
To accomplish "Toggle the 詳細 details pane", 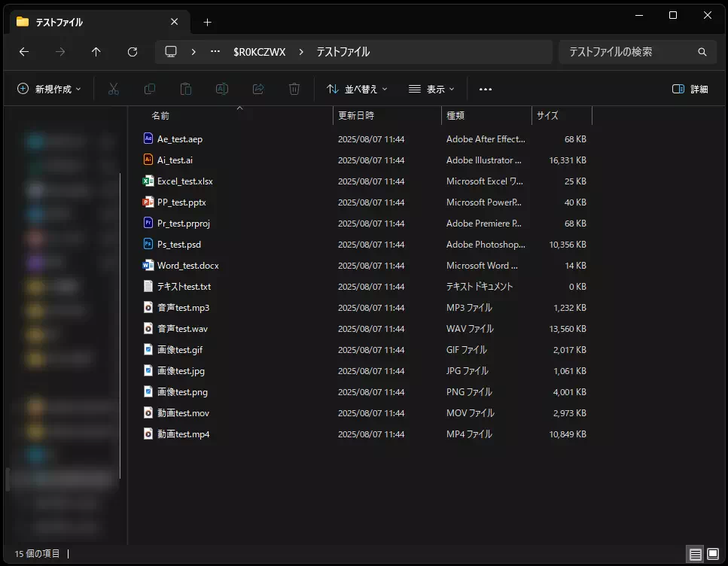I will click(x=690, y=89).
